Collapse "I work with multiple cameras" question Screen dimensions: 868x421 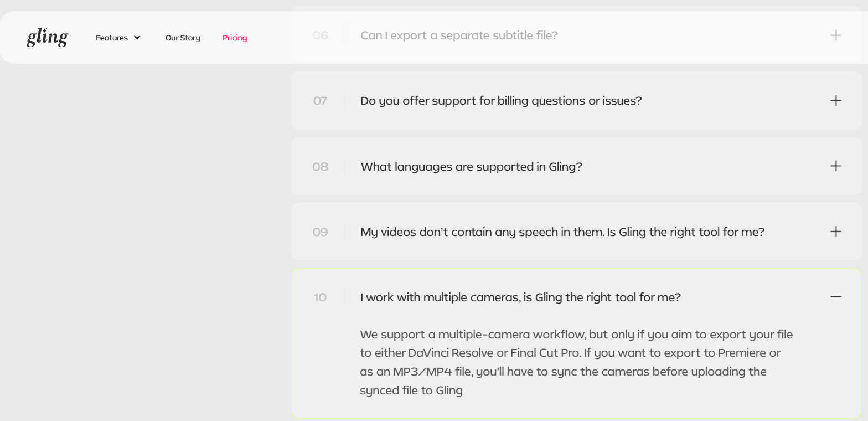[x=520, y=297]
